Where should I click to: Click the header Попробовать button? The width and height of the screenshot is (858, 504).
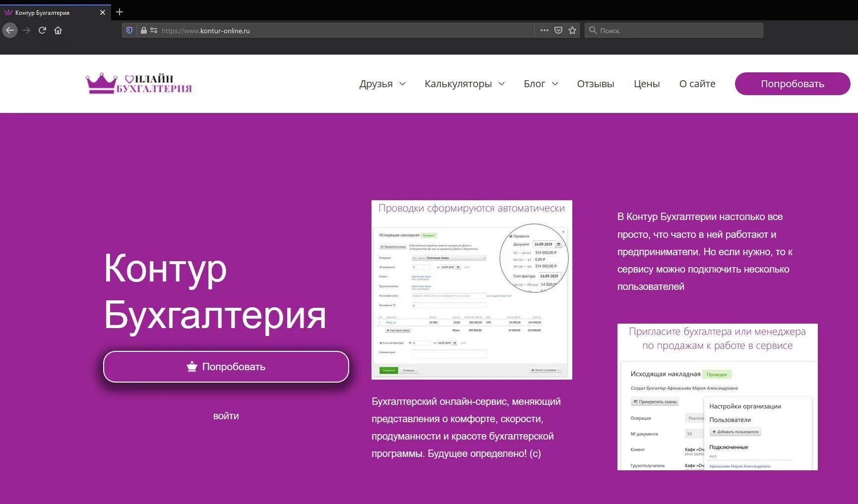tap(793, 84)
